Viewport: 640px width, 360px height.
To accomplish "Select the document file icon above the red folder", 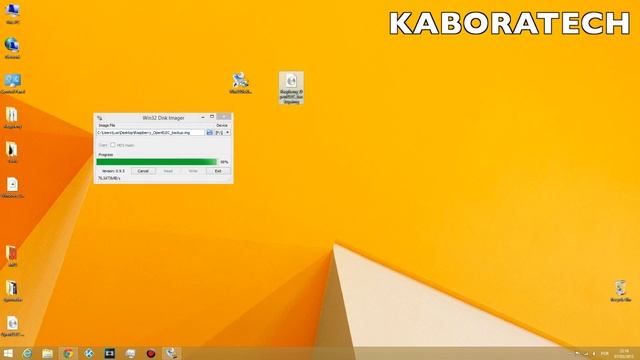I will (12, 188).
